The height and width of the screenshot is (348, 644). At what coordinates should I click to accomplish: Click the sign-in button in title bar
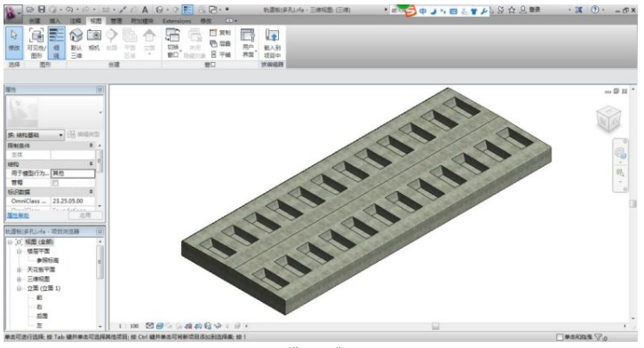coord(530,10)
